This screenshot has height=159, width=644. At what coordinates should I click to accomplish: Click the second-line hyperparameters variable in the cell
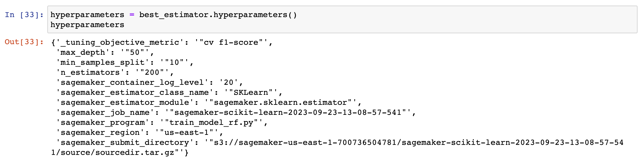[x=87, y=25]
